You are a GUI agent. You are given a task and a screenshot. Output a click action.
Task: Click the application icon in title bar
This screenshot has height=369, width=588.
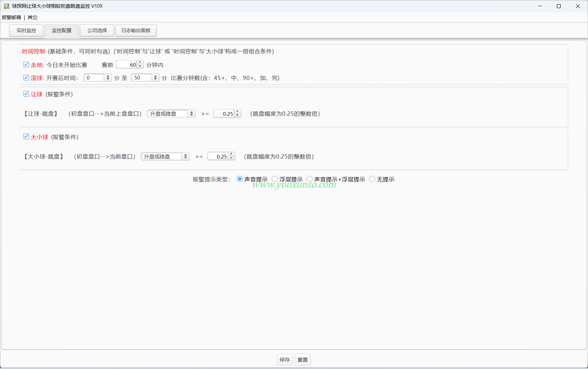(x=6, y=6)
